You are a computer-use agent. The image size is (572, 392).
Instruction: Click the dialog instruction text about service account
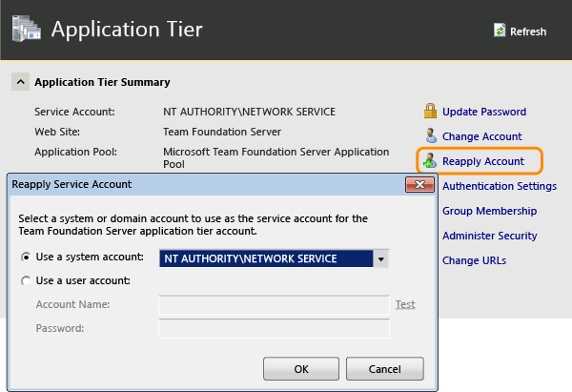click(x=193, y=225)
